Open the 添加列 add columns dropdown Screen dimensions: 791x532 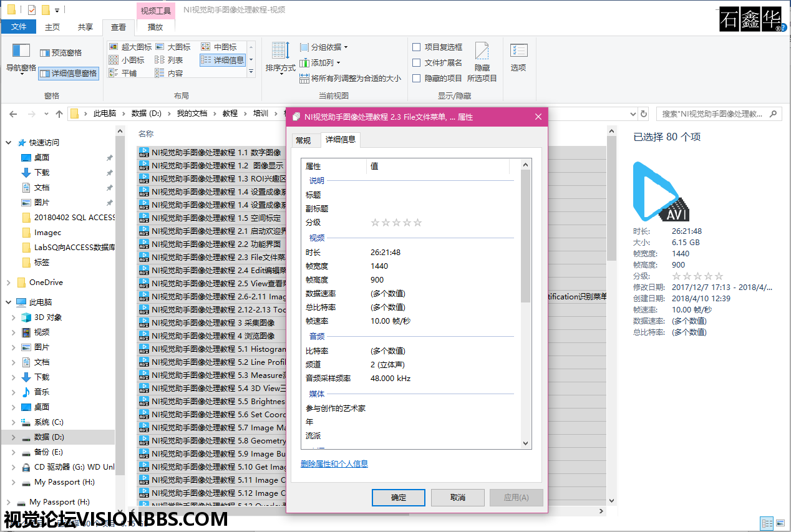(x=320, y=62)
